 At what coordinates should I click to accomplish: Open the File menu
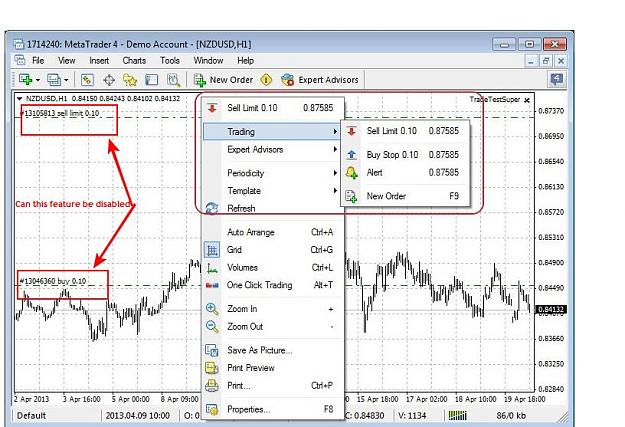[x=38, y=61]
